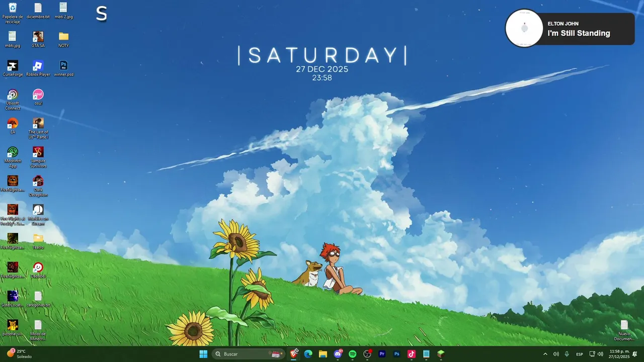Open File Explorer from the taskbar
The height and width of the screenshot is (362, 644).
pyautogui.click(x=323, y=354)
